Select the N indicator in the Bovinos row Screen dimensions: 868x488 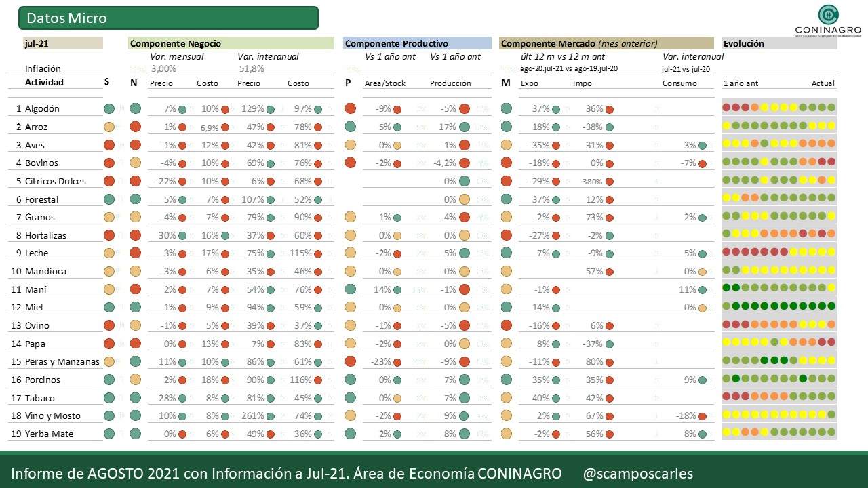click(x=135, y=163)
